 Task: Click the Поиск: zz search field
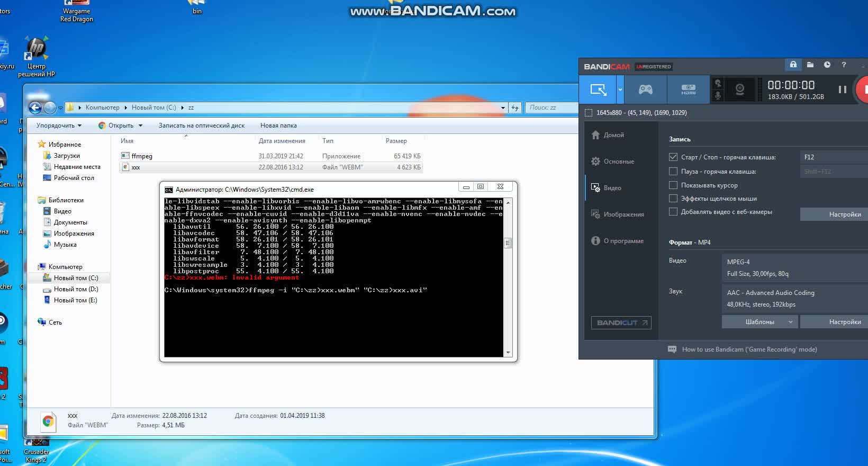(x=550, y=107)
